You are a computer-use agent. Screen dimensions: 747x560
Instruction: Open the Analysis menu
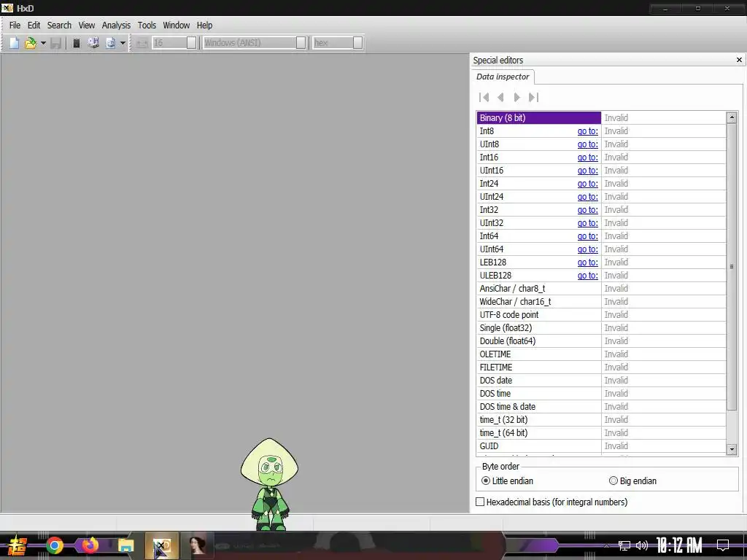click(x=116, y=26)
